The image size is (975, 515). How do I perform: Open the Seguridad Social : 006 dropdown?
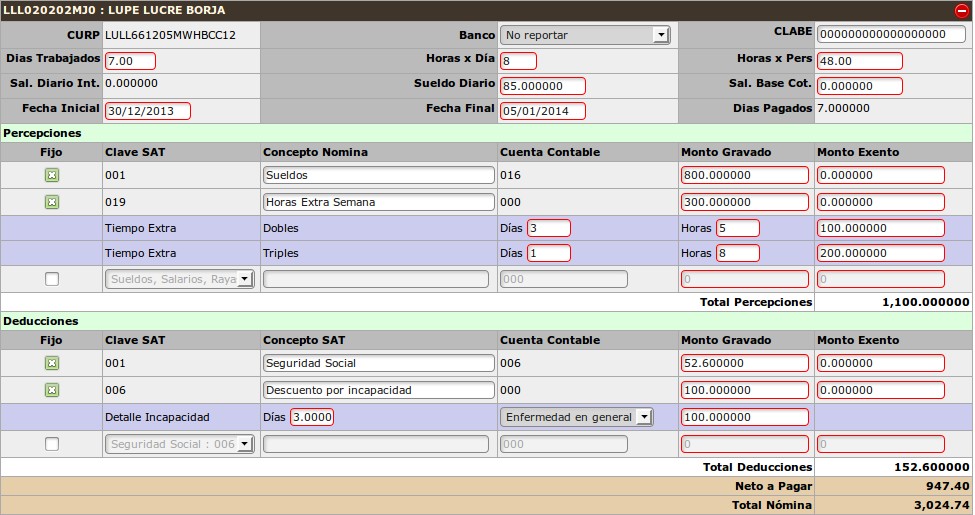pyautogui.click(x=179, y=444)
